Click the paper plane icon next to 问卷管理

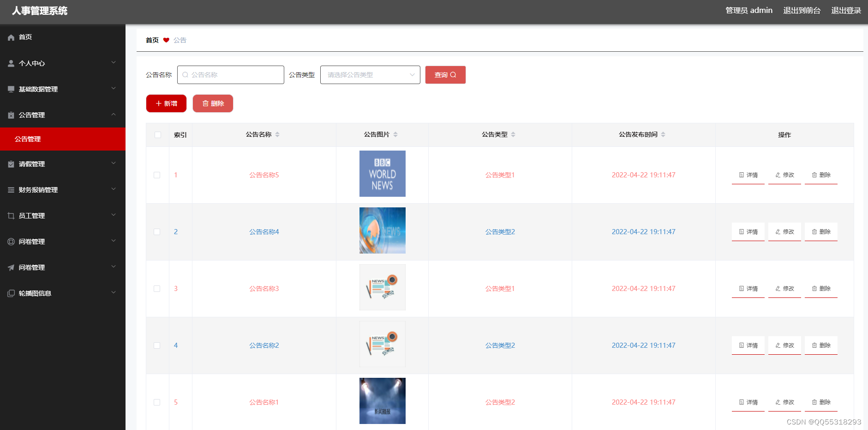[x=11, y=267]
